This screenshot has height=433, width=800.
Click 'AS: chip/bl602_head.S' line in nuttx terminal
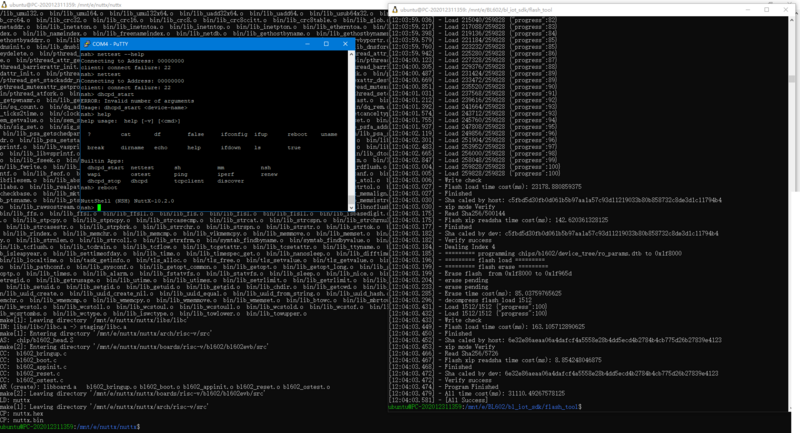point(37,340)
